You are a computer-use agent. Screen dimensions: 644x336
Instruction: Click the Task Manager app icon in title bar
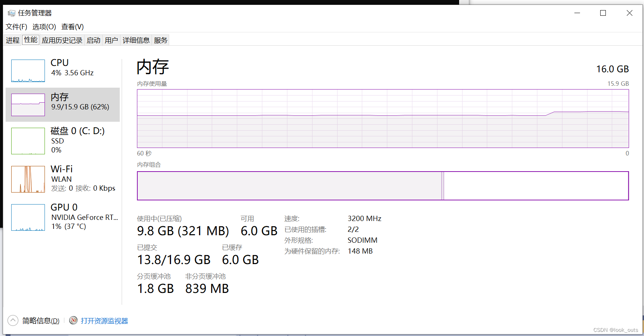12,13
